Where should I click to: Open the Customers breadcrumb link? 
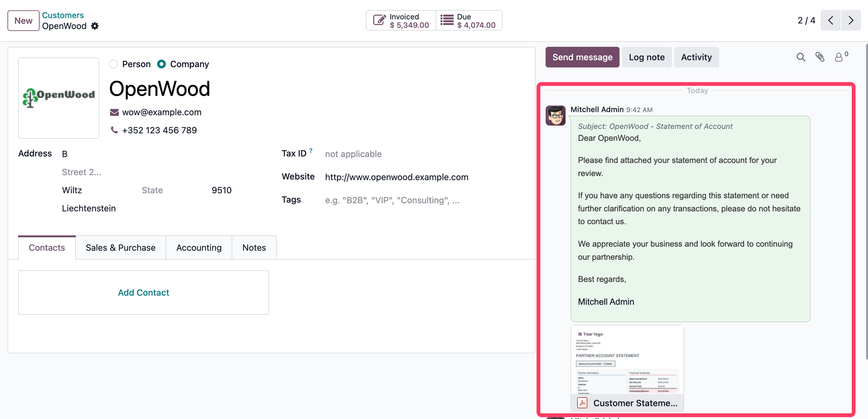tap(63, 15)
